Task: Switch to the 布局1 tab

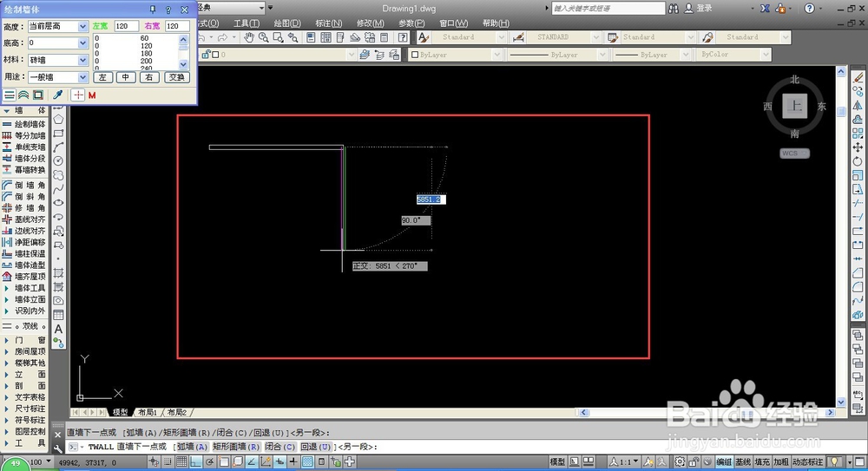Action: tap(148, 412)
